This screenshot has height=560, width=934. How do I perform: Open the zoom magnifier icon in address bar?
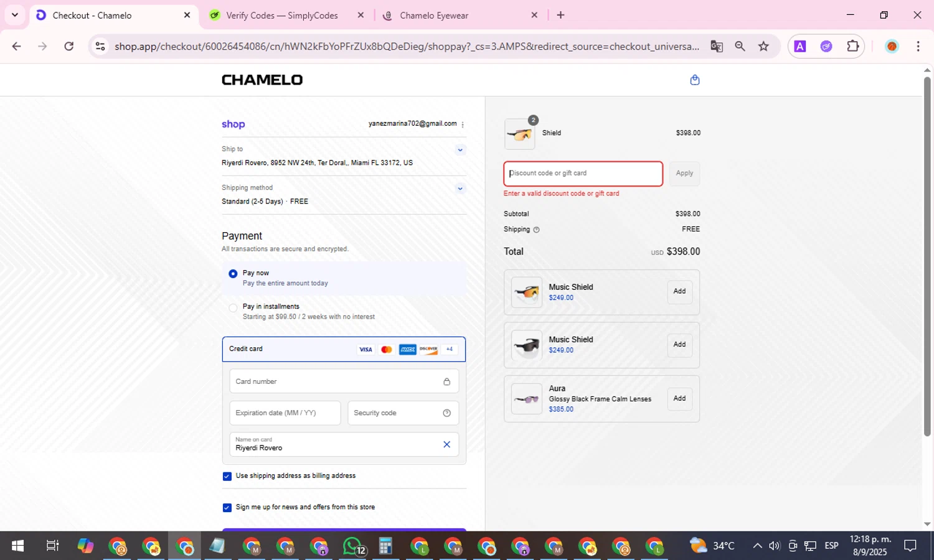(740, 46)
